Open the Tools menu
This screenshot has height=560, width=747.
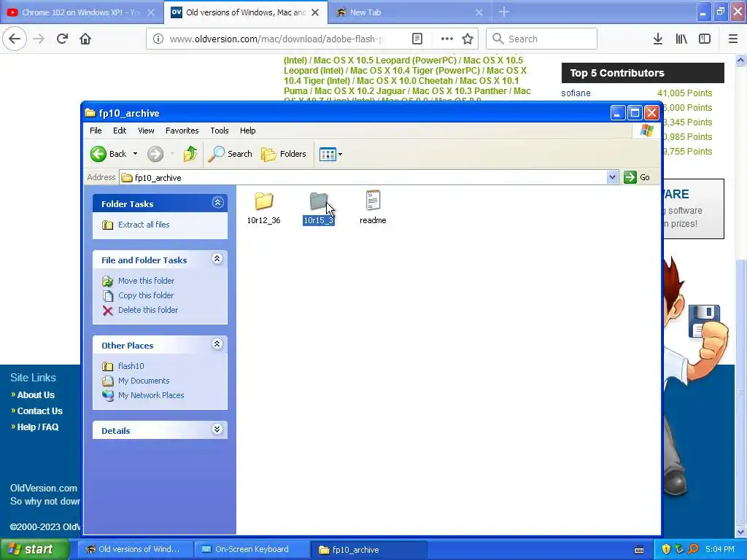click(x=219, y=131)
